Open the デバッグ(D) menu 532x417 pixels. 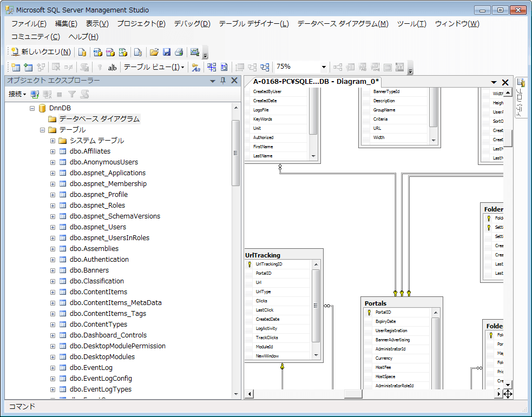192,24
